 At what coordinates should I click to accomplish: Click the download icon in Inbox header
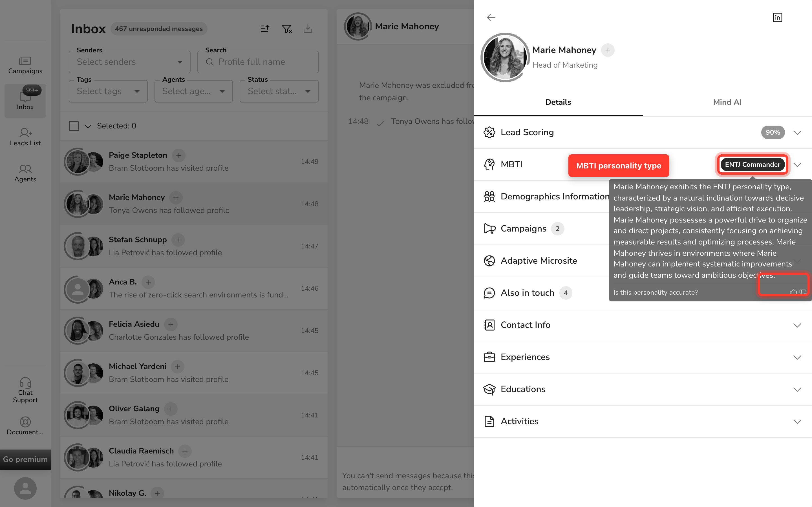[308, 29]
